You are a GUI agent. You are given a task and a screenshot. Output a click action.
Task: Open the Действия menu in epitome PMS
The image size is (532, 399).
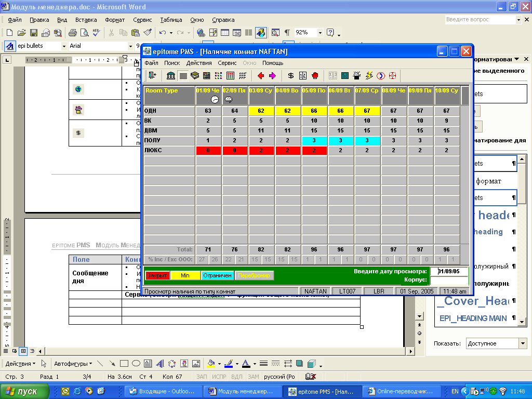tap(199, 63)
